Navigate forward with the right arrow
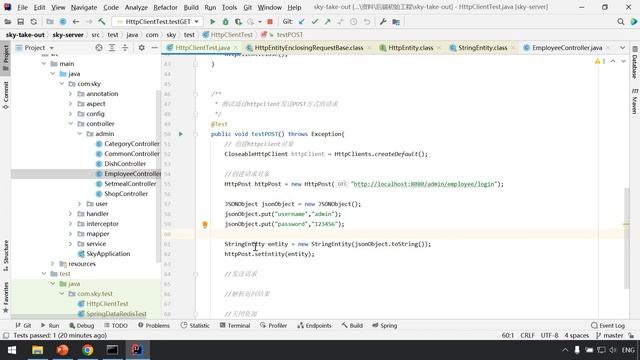Screen dimensions: 640x360 pos(89,22)
